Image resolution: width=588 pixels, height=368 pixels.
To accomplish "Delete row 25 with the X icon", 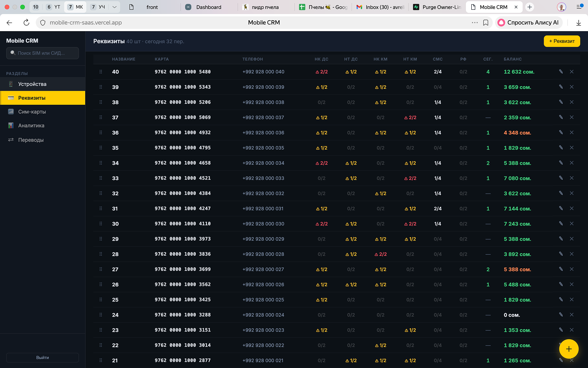I will pos(572,299).
